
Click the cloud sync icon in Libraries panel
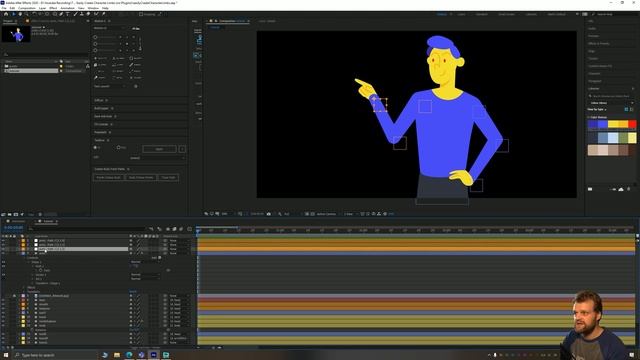621,189
